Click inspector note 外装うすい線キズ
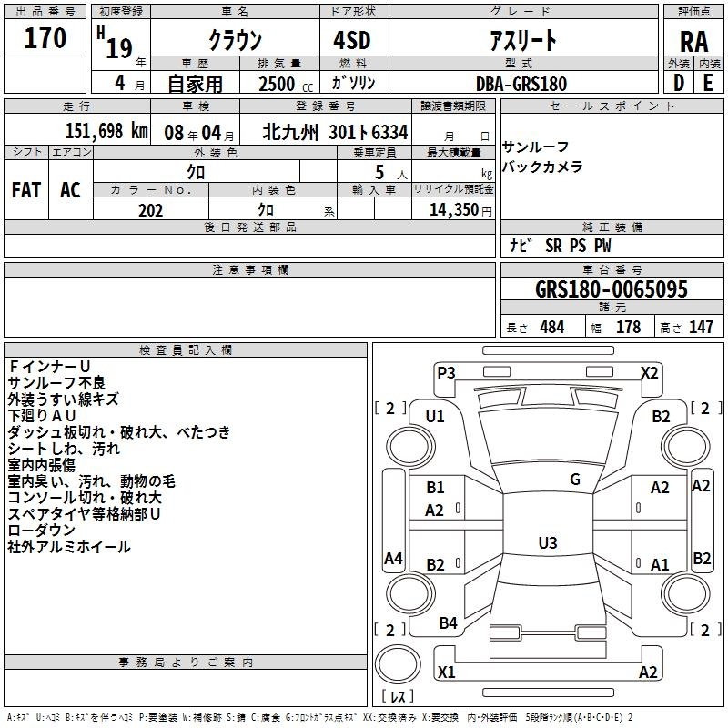The image size is (728, 728). click(x=63, y=399)
